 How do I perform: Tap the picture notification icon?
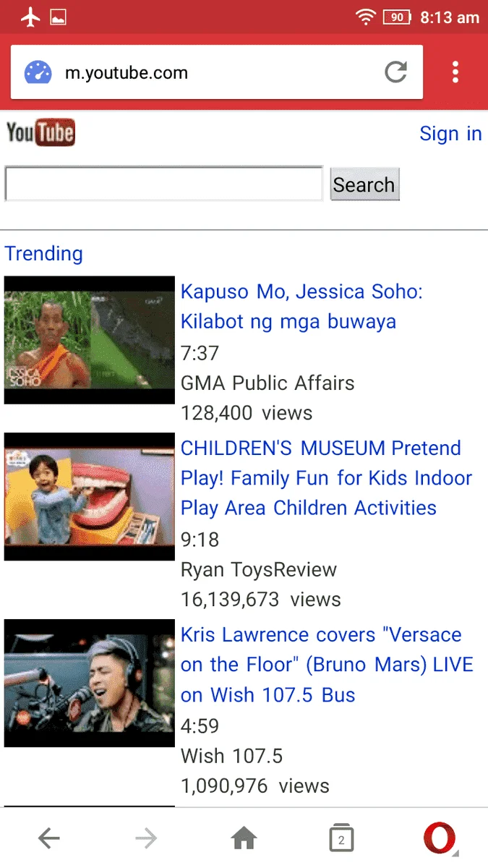point(58,17)
